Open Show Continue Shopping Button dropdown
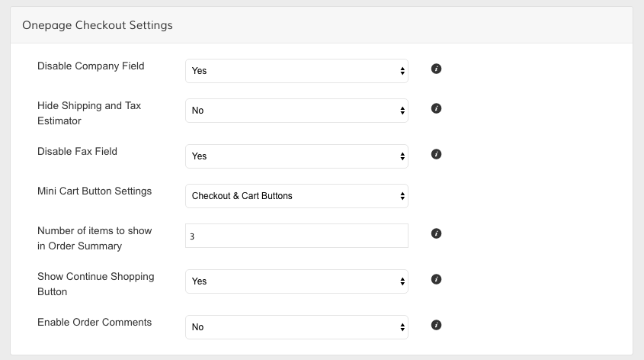644x360 pixels. point(296,281)
